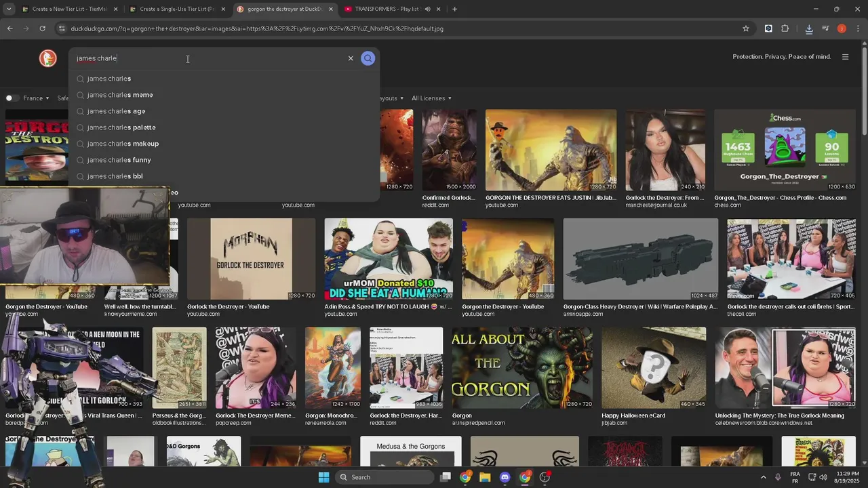868x488 pixels.
Task: Expand the France region dropdown
Action: (36, 98)
